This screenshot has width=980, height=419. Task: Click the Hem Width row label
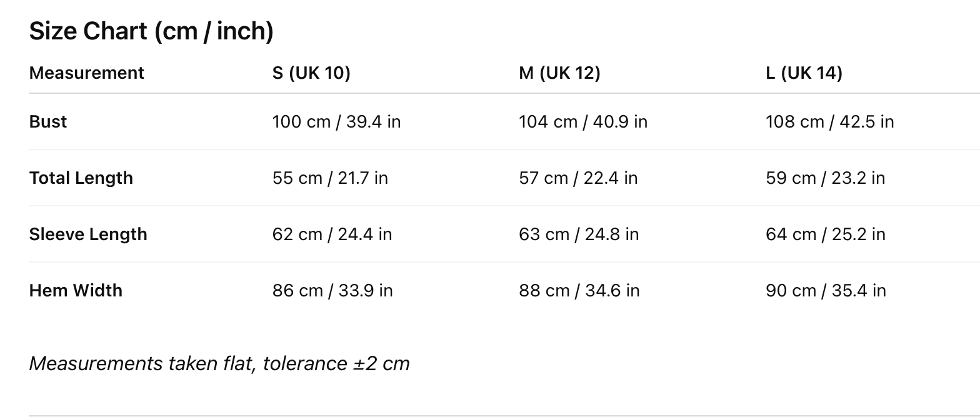(x=76, y=291)
